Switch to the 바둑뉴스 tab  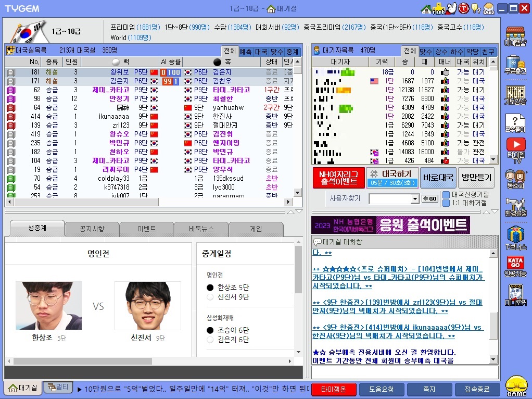pyautogui.click(x=201, y=229)
